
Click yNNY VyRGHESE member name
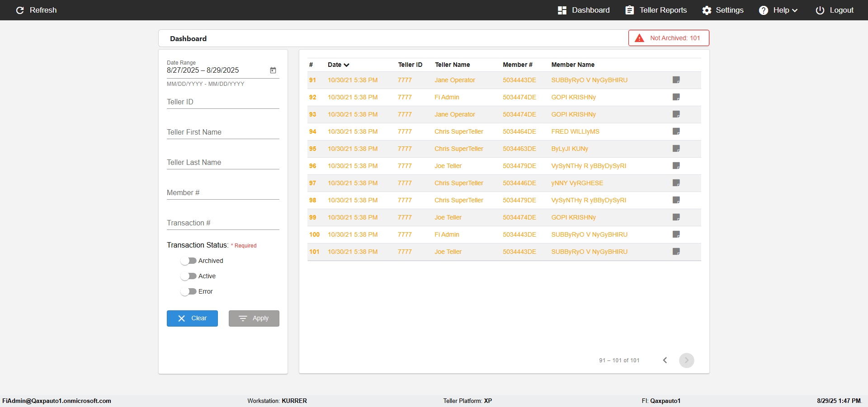coord(577,183)
